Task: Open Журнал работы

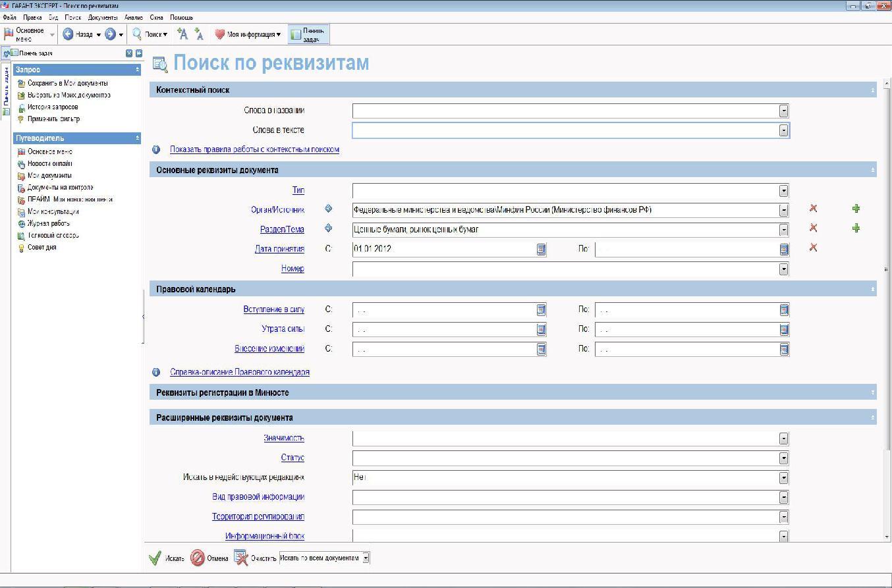Action: (43, 223)
